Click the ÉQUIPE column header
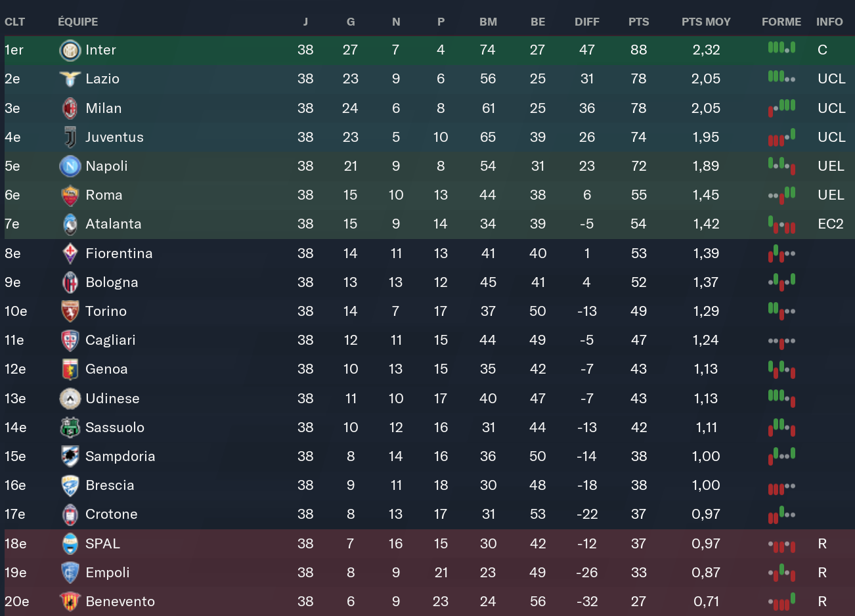The width and height of the screenshot is (855, 616). pyautogui.click(x=77, y=22)
